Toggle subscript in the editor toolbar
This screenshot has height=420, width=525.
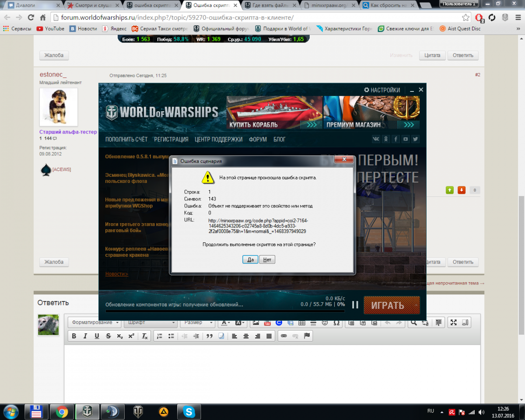point(119,336)
